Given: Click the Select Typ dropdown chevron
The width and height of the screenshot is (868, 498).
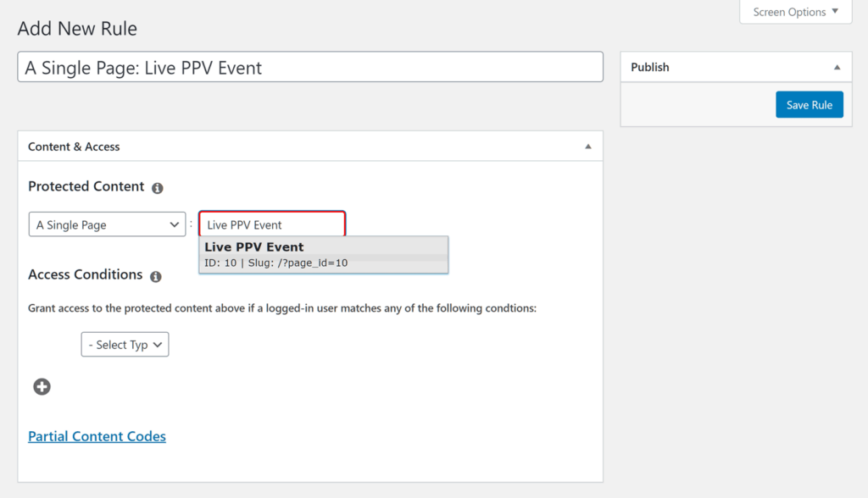Looking at the screenshot, I should click(x=156, y=345).
